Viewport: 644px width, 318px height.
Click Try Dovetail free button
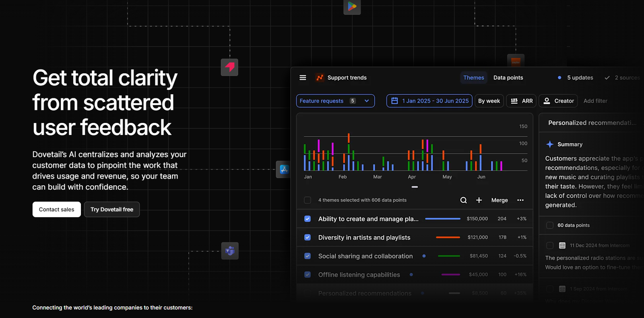(x=112, y=210)
